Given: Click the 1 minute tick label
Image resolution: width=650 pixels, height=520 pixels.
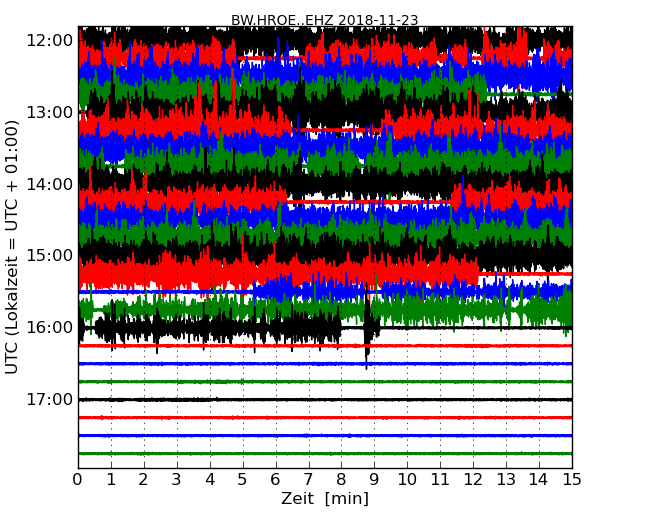Looking at the screenshot, I should pyautogui.click(x=111, y=480).
